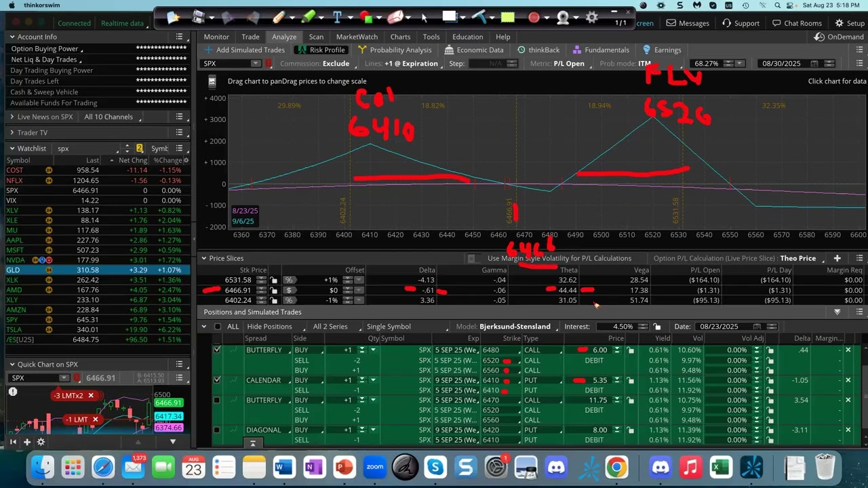Toggle lock on the 6466.91 price slice

click(273, 290)
